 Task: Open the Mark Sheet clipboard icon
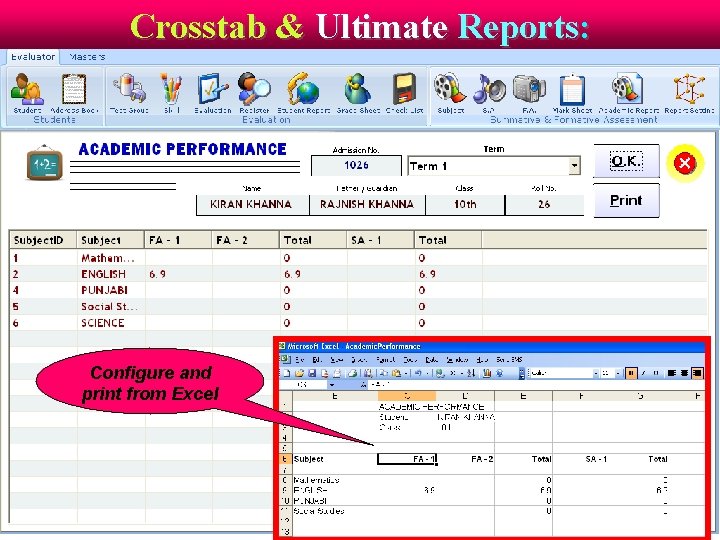pos(572,90)
